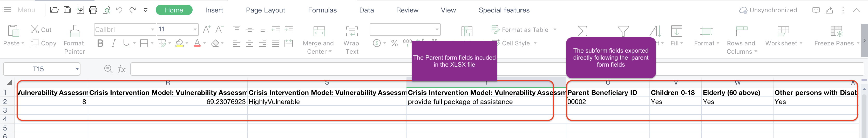
Task: Open the cell reference T15 dropdown
Action: click(x=77, y=69)
